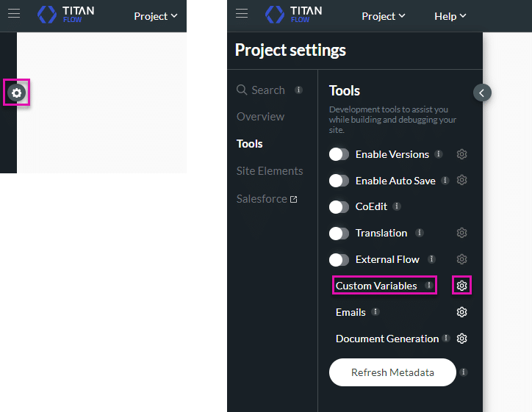Open Enable Versions gear settings

coord(461,154)
